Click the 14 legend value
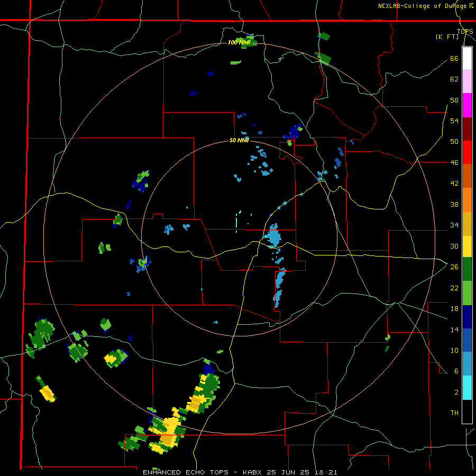Screen dimensions: 476x476 point(454,329)
